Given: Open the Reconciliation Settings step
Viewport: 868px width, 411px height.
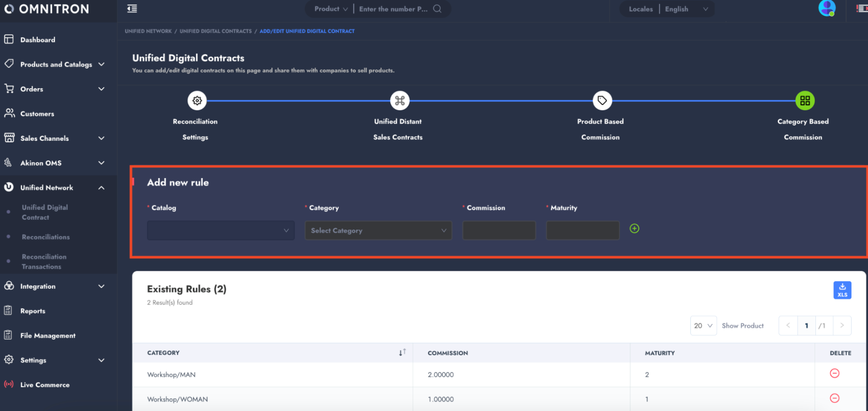Looking at the screenshot, I should tap(197, 101).
